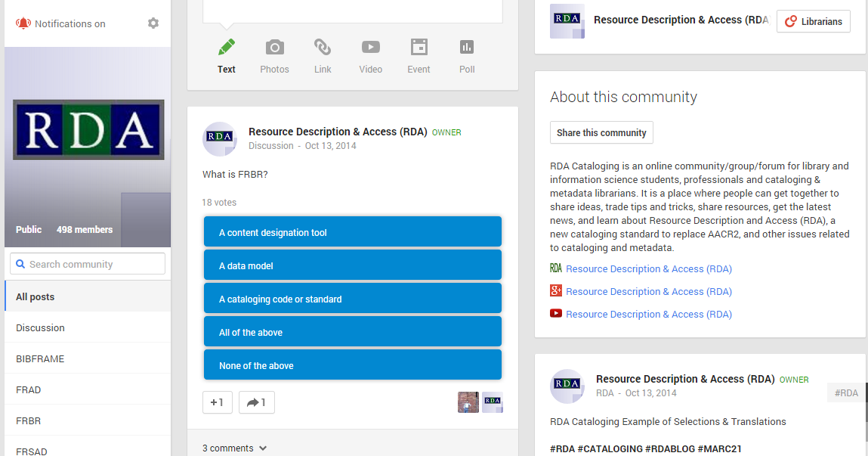Open YouTube Resource Description & Access link
This screenshot has width=868, height=456.
(x=649, y=314)
